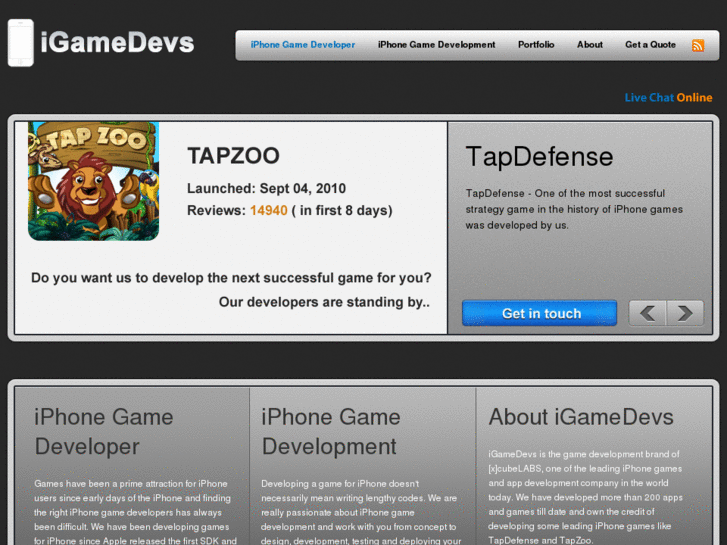This screenshot has height=545, width=727.
Task: Open the About menu item
Action: 590,45
